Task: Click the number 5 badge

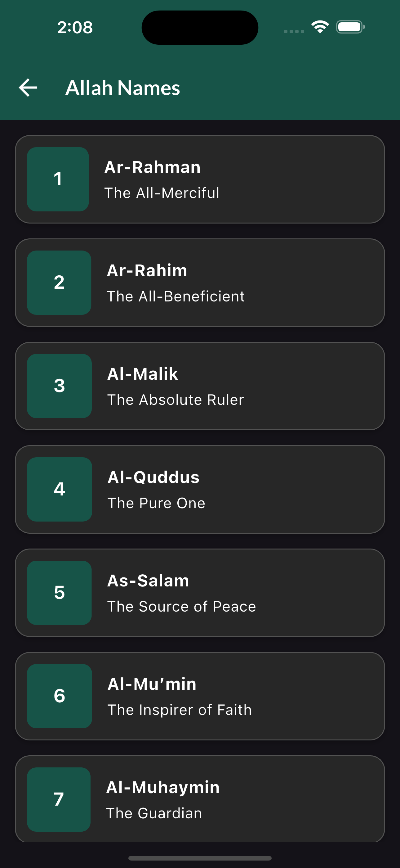Action: 59,593
